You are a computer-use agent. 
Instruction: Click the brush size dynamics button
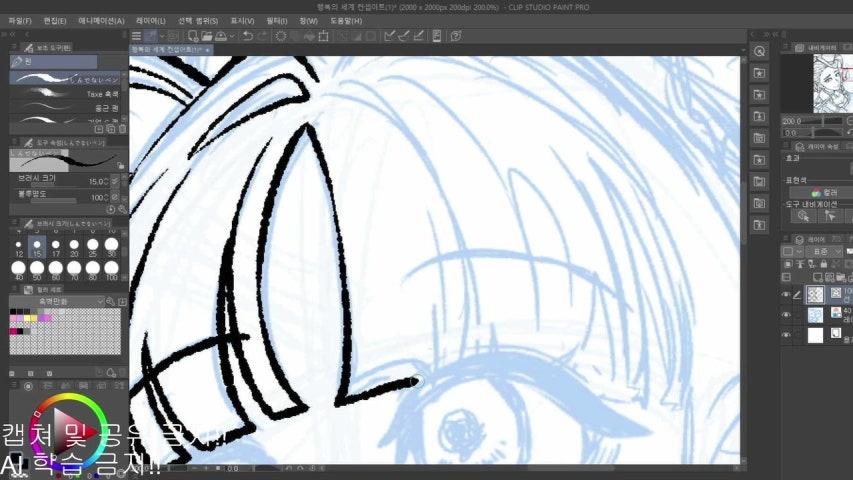(x=115, y=181)
